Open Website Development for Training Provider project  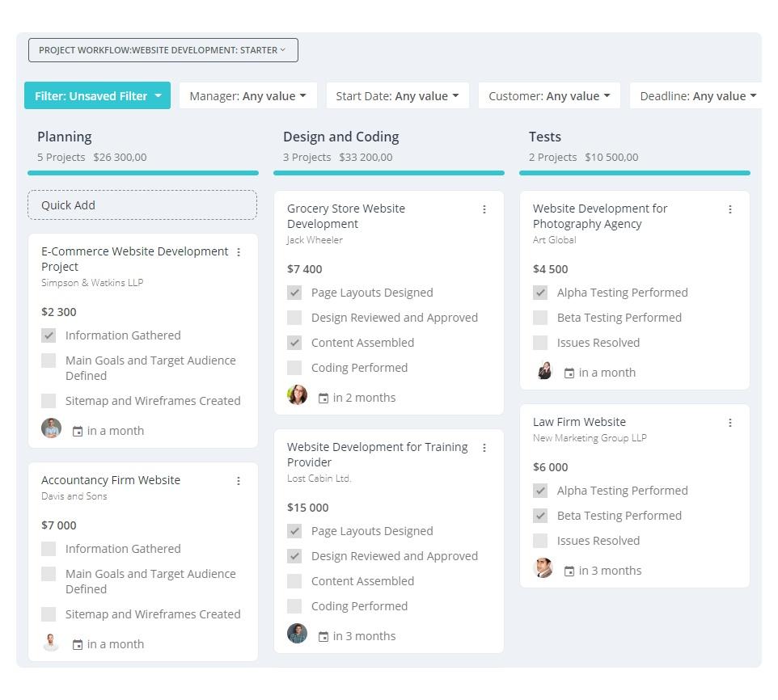[x=377, y=454]
